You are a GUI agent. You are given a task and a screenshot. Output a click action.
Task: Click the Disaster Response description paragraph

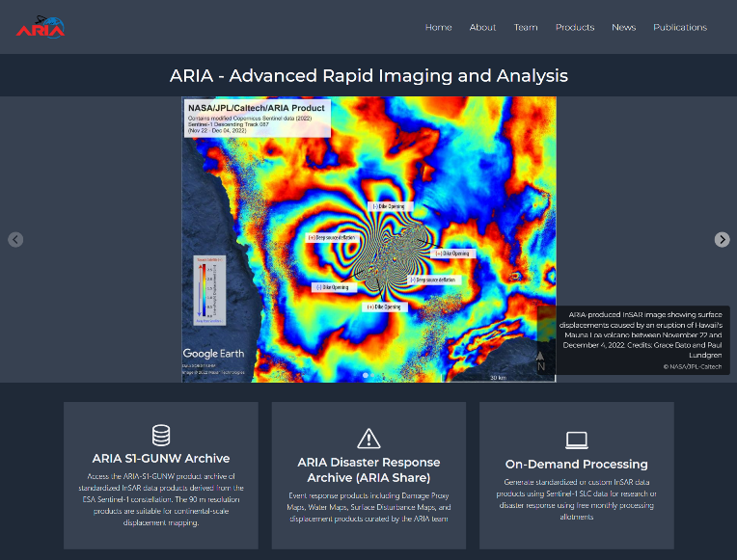pos(368,507)
